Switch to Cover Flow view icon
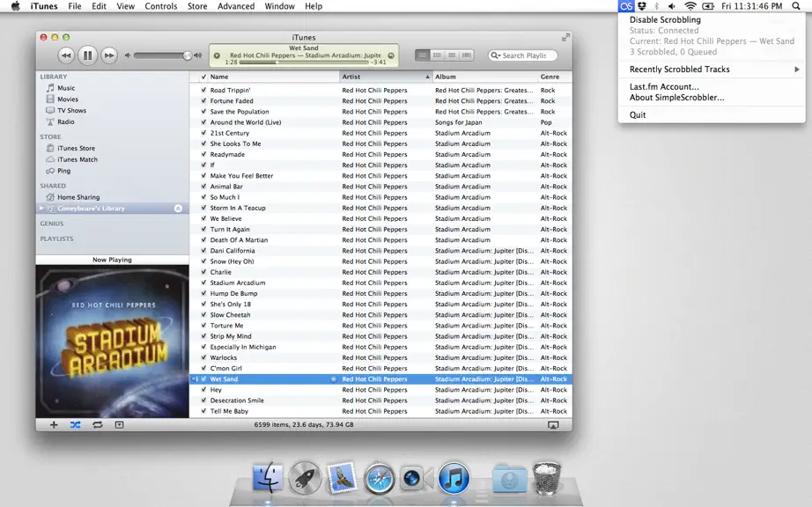This screenshot has width=812, height=507. coord(467,55)
